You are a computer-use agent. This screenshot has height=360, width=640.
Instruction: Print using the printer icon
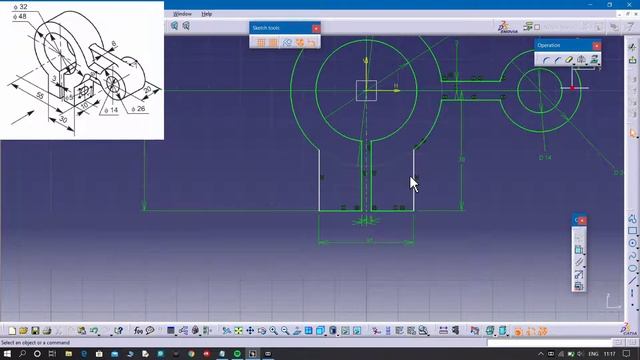pos(47,331)
